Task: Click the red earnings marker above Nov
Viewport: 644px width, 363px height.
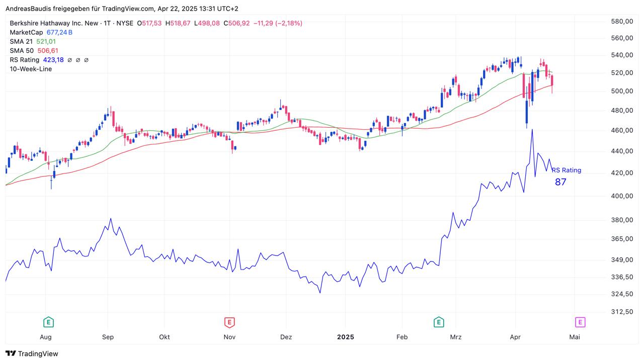Action: tap(229, 322)
